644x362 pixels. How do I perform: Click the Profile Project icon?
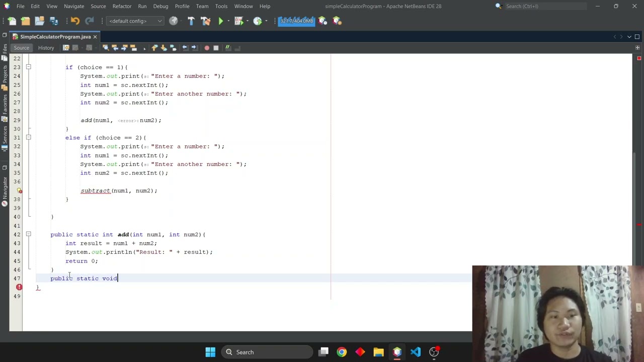click(x=257, y=21)
